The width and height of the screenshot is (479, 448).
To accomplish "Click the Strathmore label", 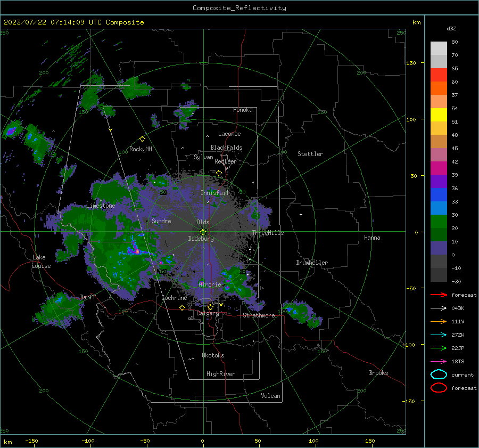I will (x=259, y=315).
